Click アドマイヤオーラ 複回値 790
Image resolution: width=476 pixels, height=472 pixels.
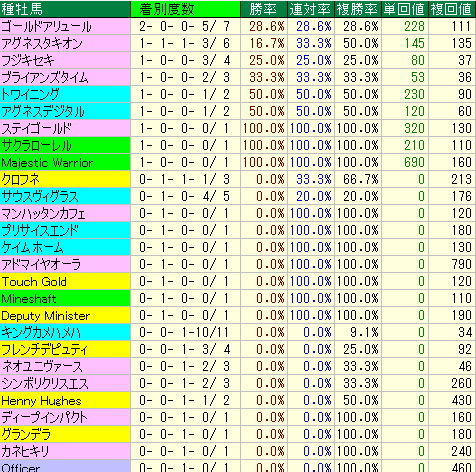(x=461, y=264)
